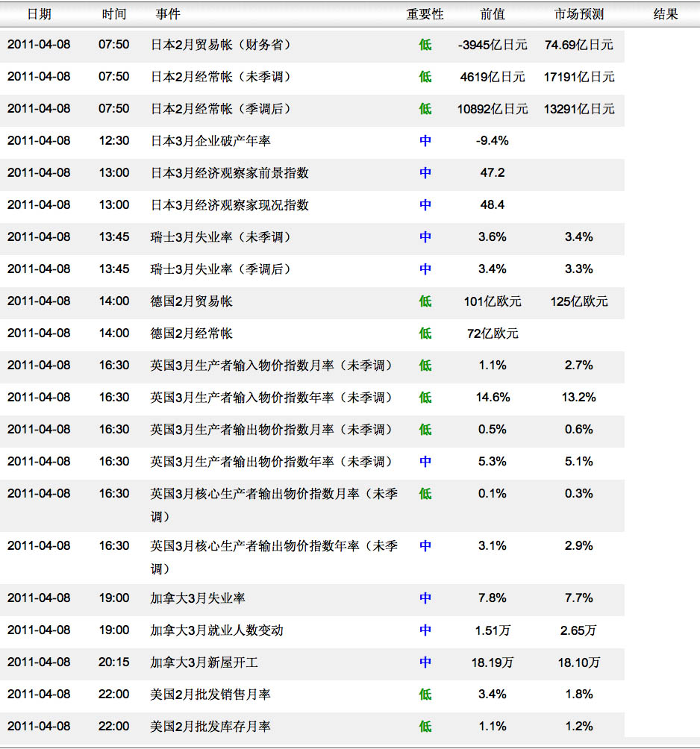
Task: Click forecast value 1.8%
Action: [578, 694]
